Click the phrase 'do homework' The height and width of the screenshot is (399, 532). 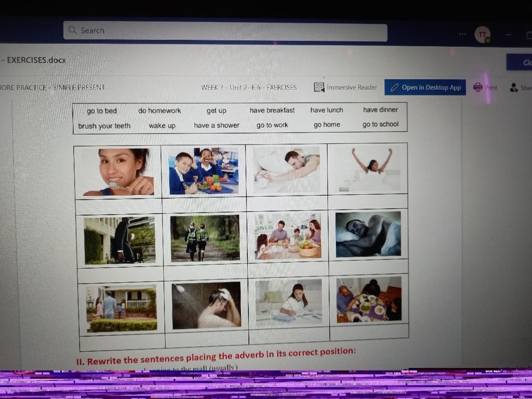tap(159, 111)
